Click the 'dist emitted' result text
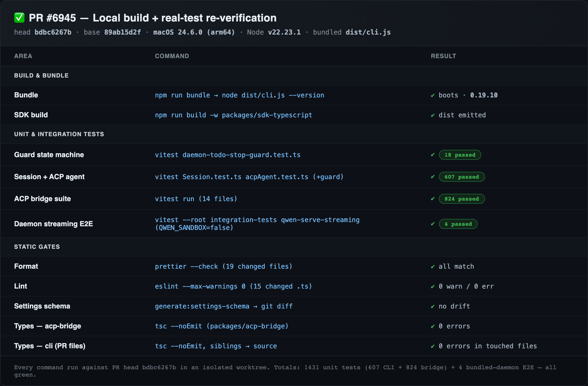588x386 pixels. coord(462,115)
